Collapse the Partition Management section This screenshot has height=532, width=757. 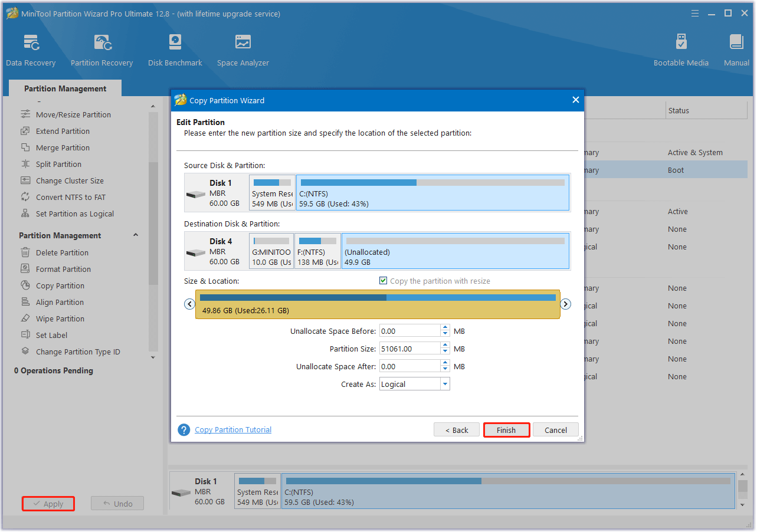[x=136, y=235]
